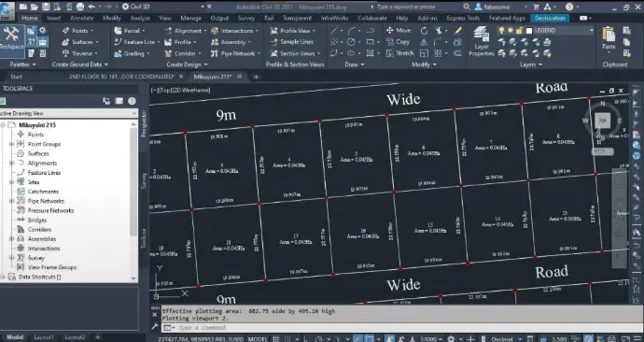Click the white layer color swatch

tap(529, 31)
